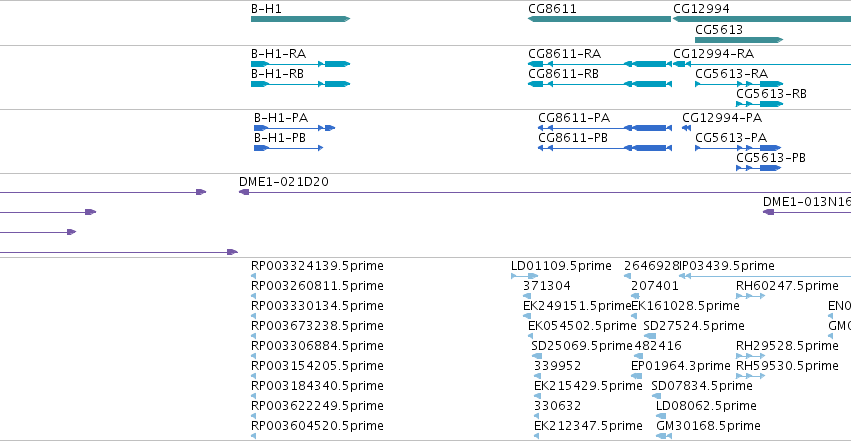851x441 pixels.
Task: Click the CG8611 gene arrow
Action: pyautogui.click(x=599, y=19)
